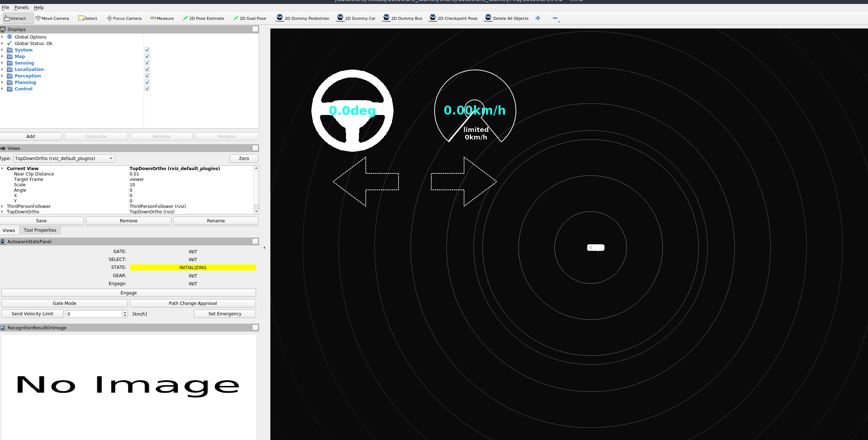This screenshot has height=440, width=868.
Task: Use the Measure tool
Action: click(162, 18)
